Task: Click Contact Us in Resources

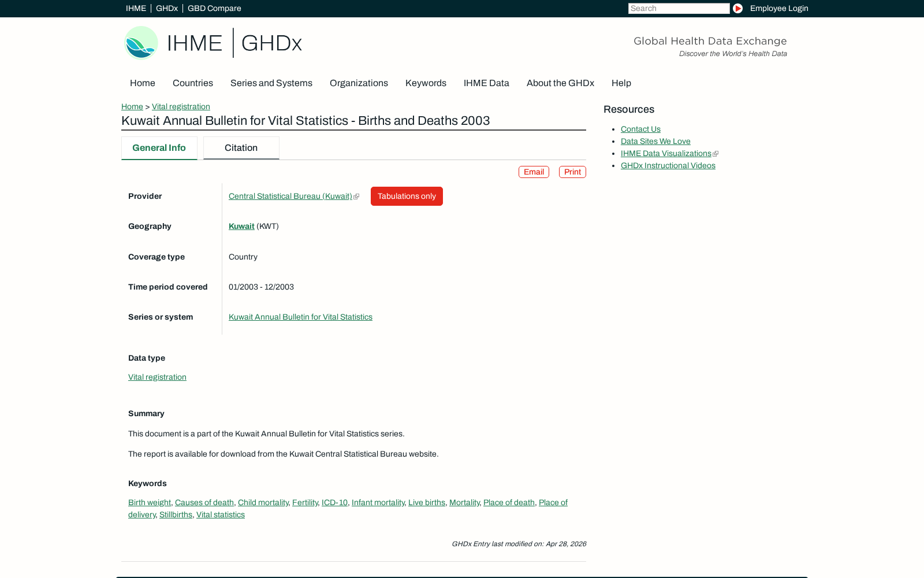Action: click(640, 129)
